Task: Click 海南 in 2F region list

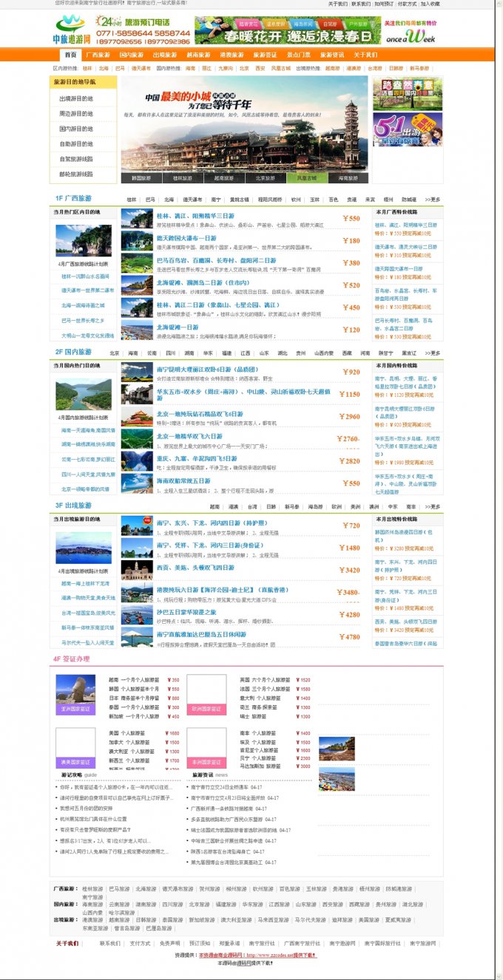Action: coord(134,353)
